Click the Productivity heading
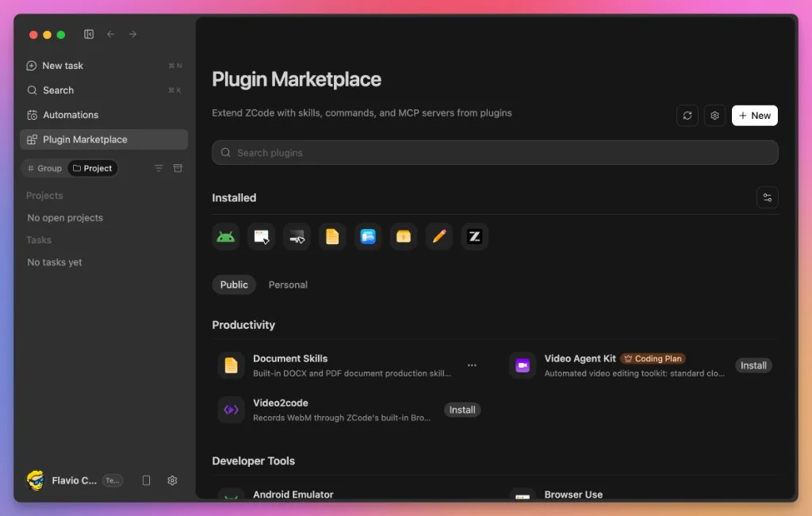 pyautogui.click(x=243, y=325)
